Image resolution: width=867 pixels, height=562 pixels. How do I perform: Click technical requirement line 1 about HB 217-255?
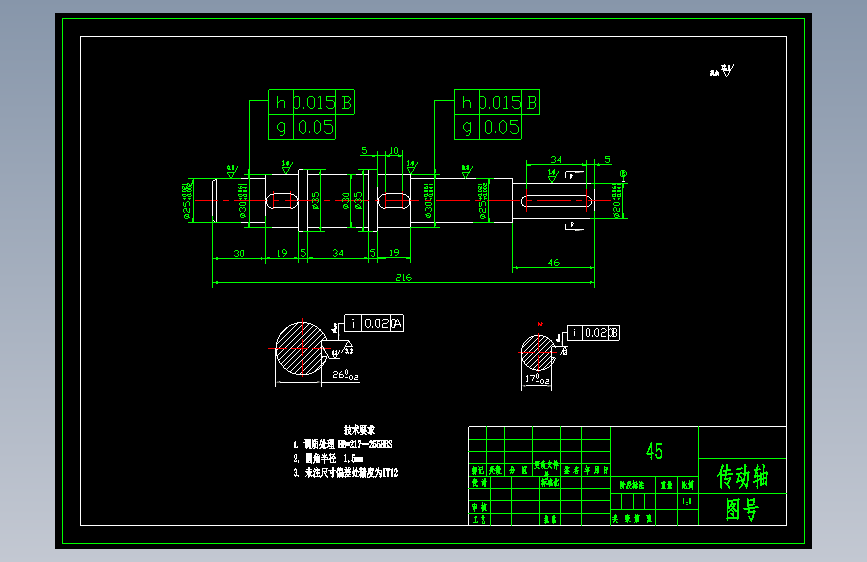(343, 444)
